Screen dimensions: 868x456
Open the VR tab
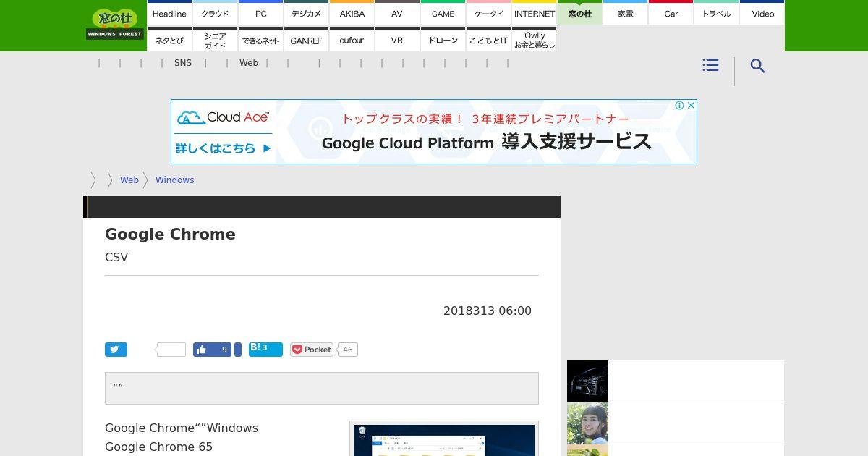tap(397, 40)
